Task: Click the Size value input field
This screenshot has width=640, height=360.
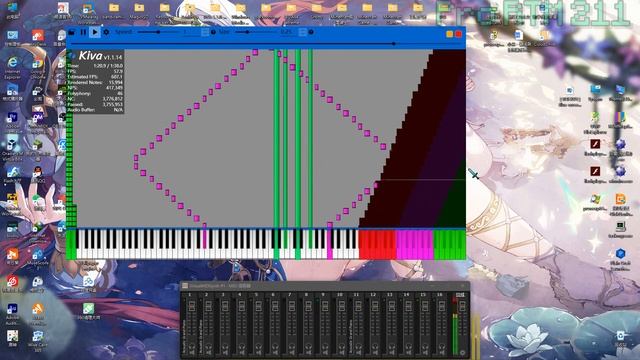Action: [x=288, y=32]
